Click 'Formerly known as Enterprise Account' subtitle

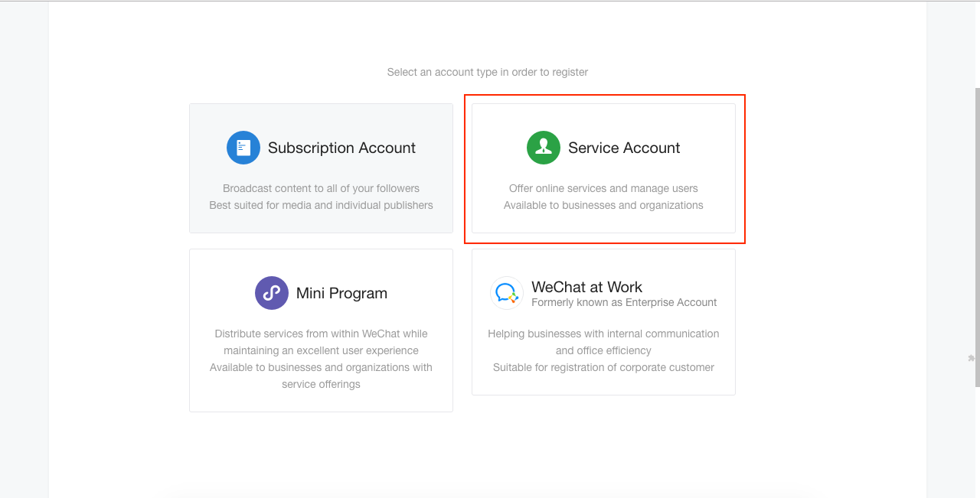click(624, 302)
